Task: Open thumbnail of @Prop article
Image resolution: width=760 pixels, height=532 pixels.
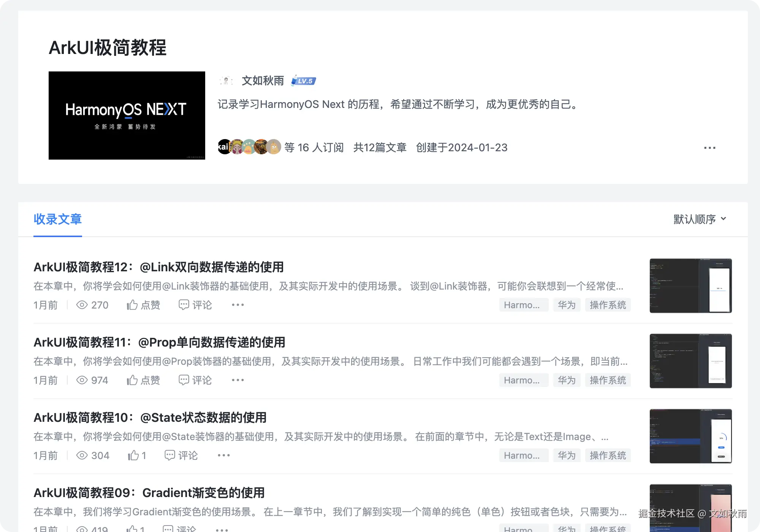Action: [x=690, y=361]
